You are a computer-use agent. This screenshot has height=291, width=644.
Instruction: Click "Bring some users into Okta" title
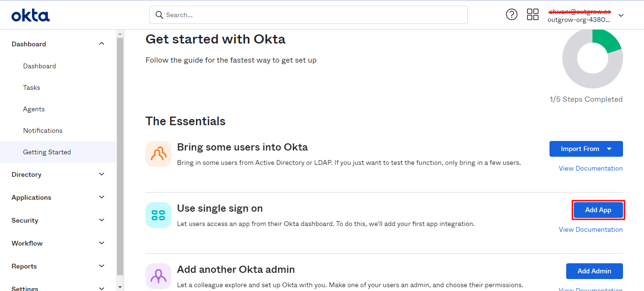coord(243,147)
